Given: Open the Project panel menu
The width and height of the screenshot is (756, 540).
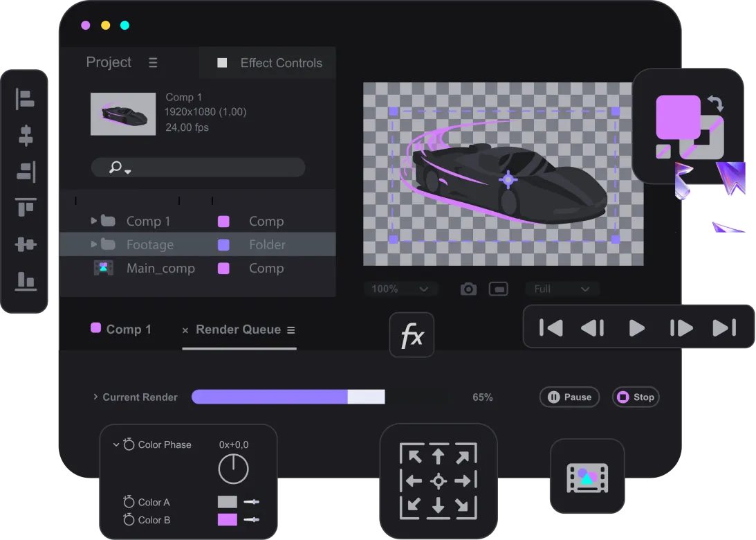Looking at the screenshot, I should tap(153, 63).
